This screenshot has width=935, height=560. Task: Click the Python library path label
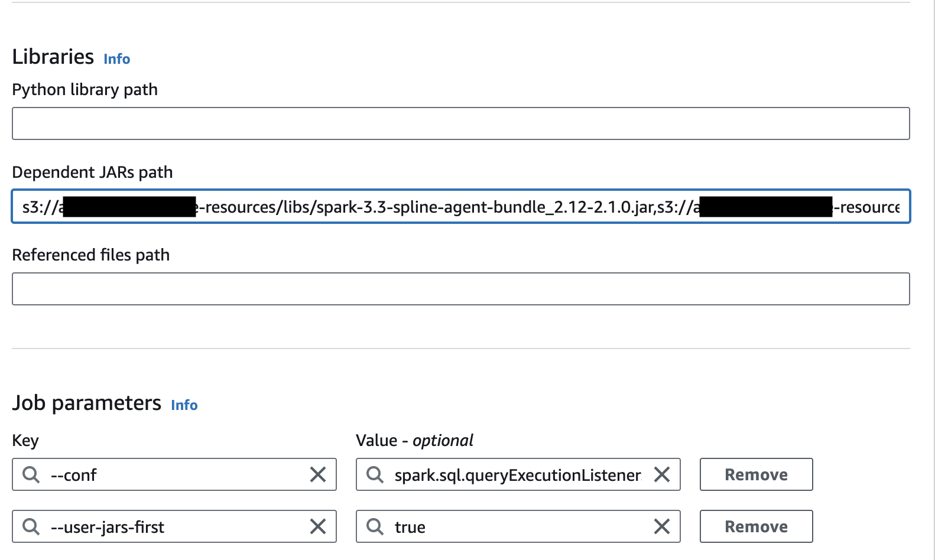[x=85, y=90]
